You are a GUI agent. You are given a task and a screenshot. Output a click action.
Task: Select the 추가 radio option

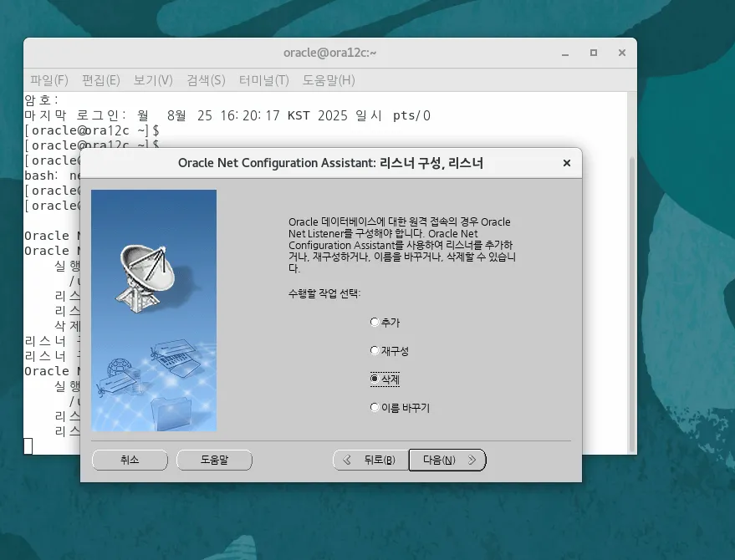(385, 323)
